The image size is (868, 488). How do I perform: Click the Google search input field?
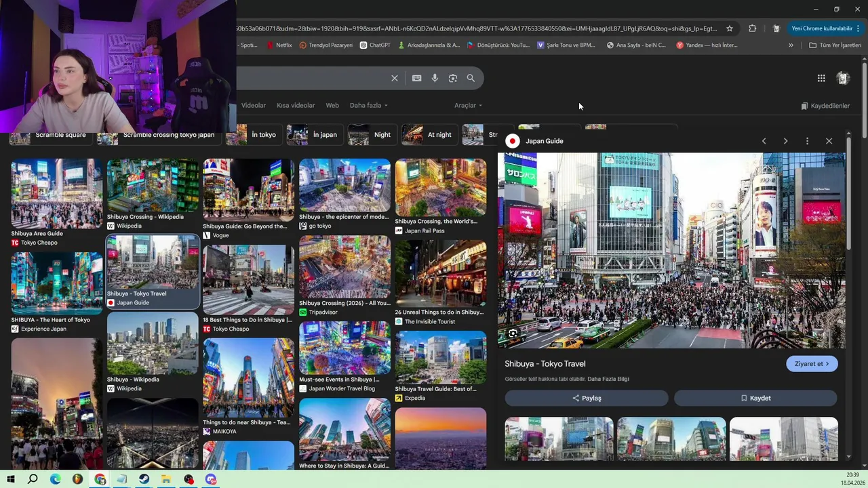tap(312, 78)
